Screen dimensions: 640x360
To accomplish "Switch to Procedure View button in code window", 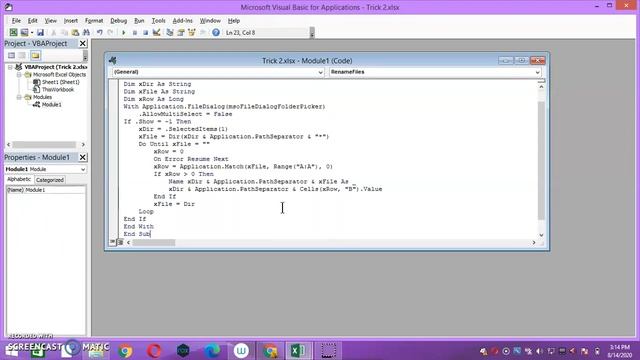I will tap(113, 242).
